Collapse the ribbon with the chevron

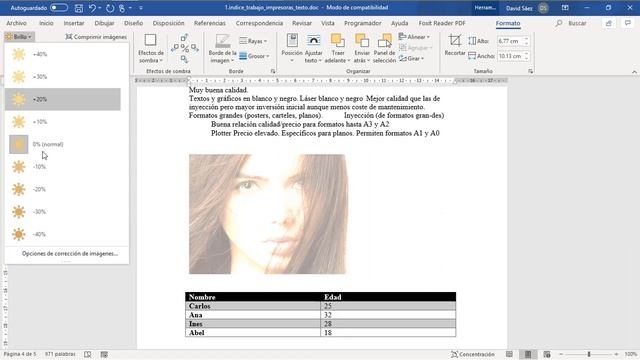point(634,72)
